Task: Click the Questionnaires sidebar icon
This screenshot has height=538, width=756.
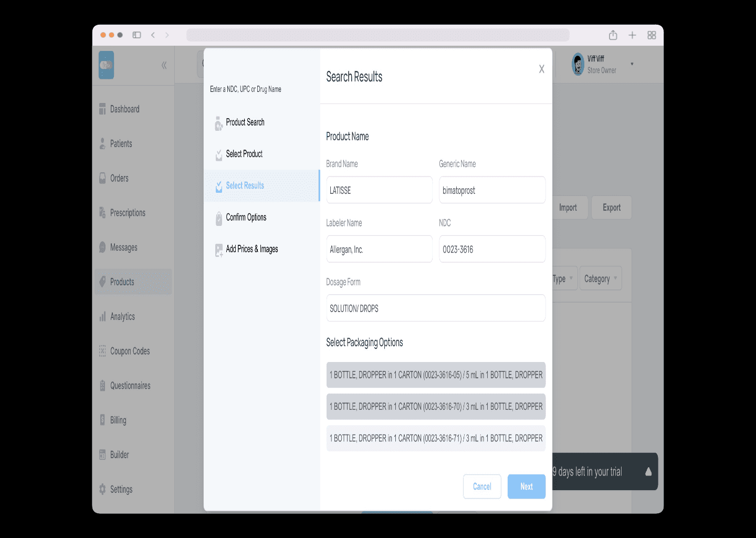Action: click(102, 385)
